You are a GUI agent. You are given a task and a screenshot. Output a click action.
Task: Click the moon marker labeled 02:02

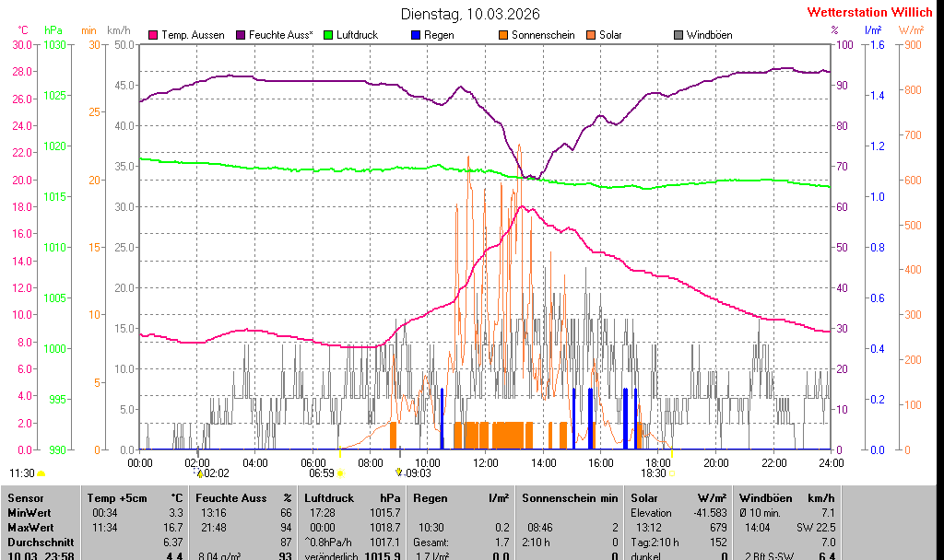tap(199, 473)
